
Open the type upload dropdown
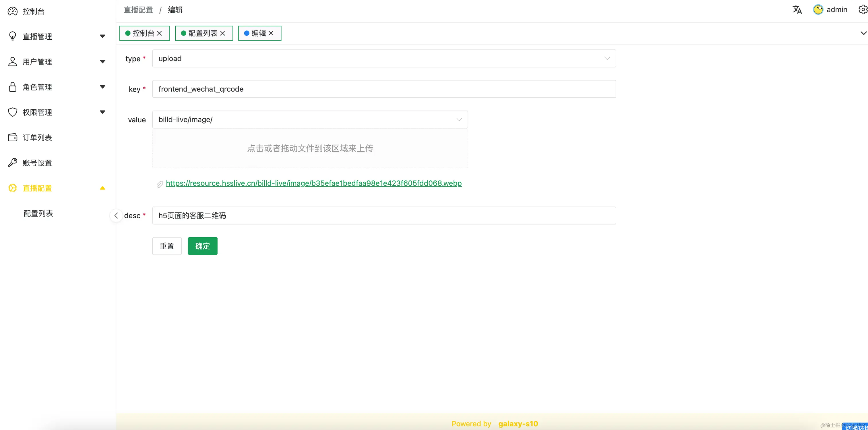[x=384, y=58]
